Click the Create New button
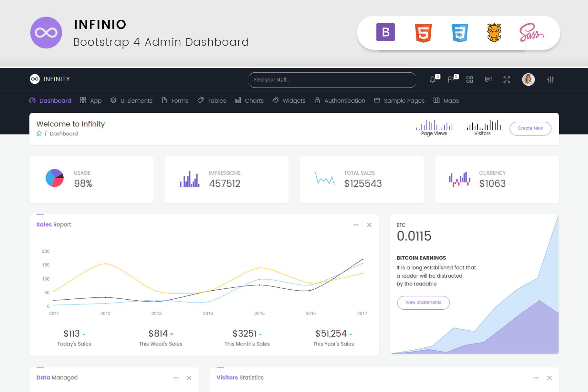 pyautogui.click(x=530, y=129)
